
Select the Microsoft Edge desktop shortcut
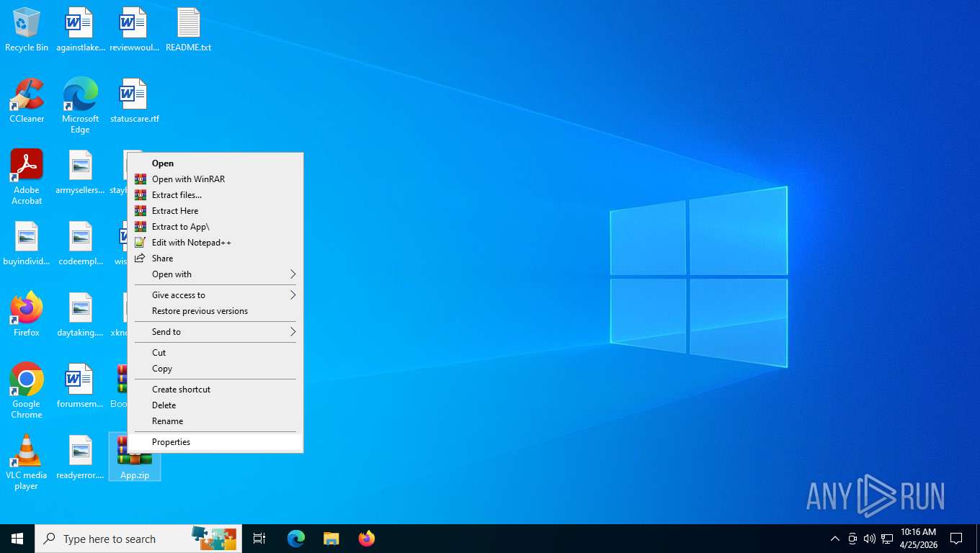pyautogui.click(x=80, y=106)
